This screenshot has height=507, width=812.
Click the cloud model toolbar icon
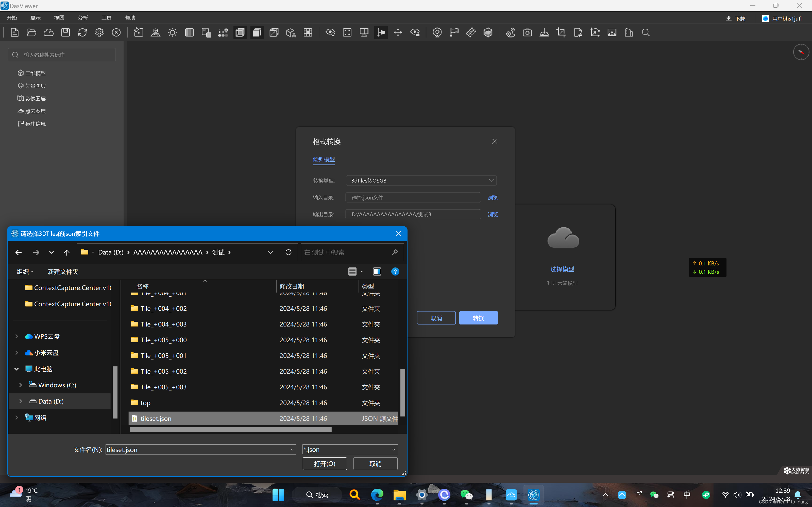tap(49, 32)
